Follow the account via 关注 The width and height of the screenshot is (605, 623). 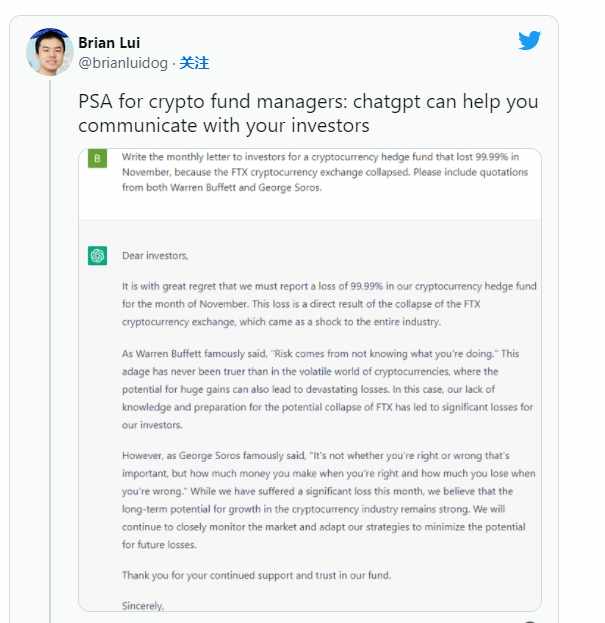tap(194, 63)
